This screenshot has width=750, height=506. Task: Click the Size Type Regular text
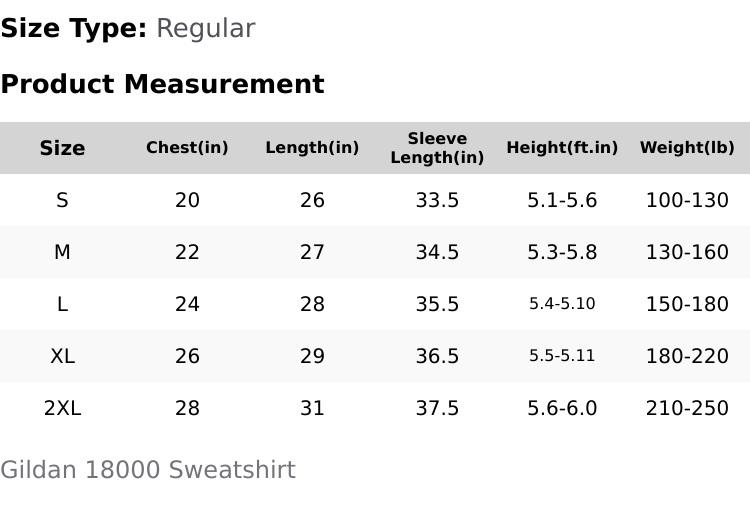click(128, 28)
